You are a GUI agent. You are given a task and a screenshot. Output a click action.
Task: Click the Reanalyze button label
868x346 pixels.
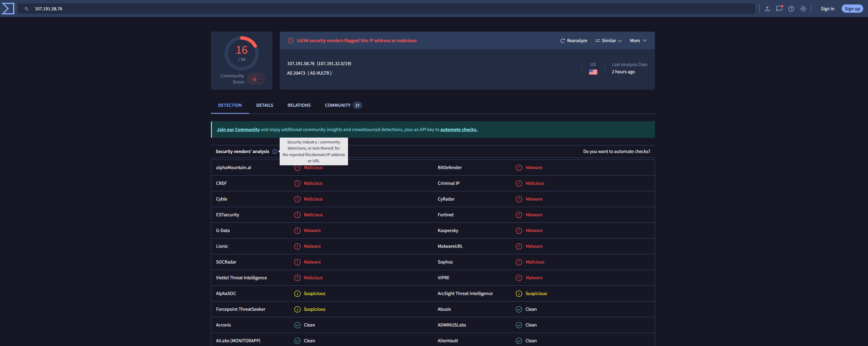[577, 41]
